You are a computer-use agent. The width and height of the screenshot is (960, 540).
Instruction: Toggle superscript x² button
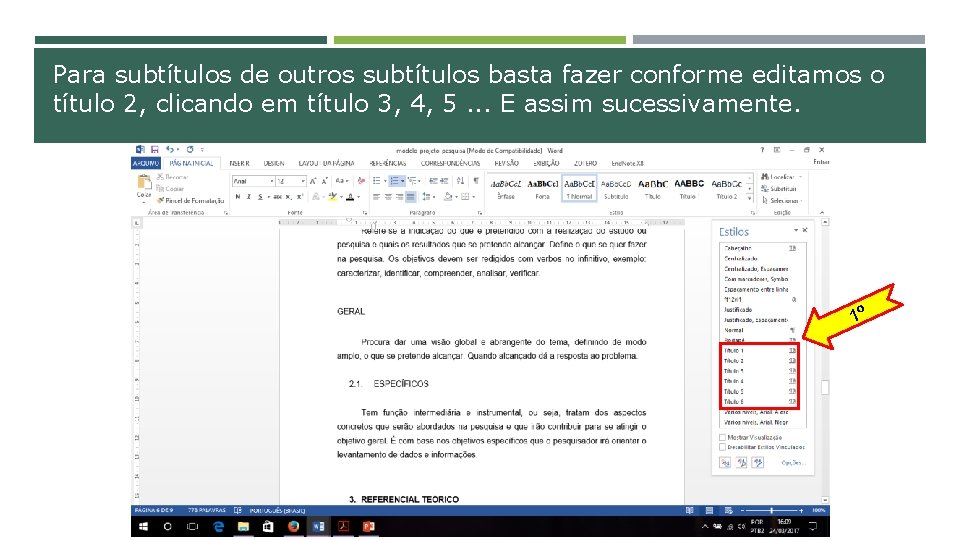(x=300, y=197)
